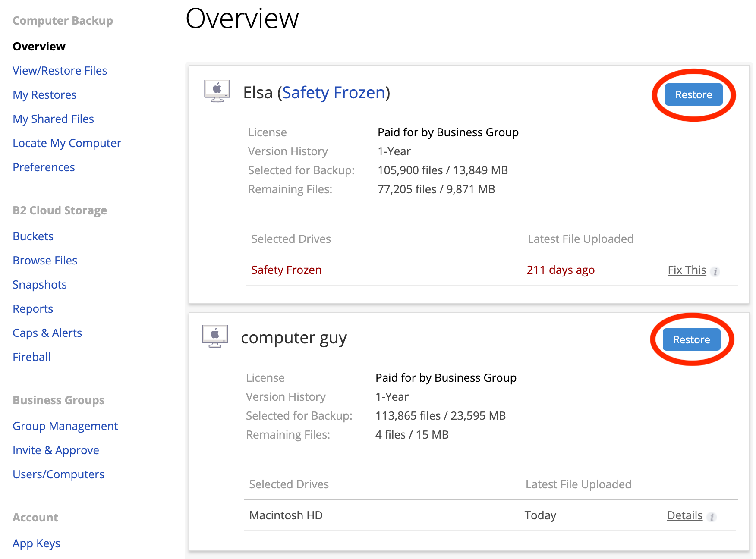Click '77,205 files / 9,871 MB' value

click(x=436, y=189)
